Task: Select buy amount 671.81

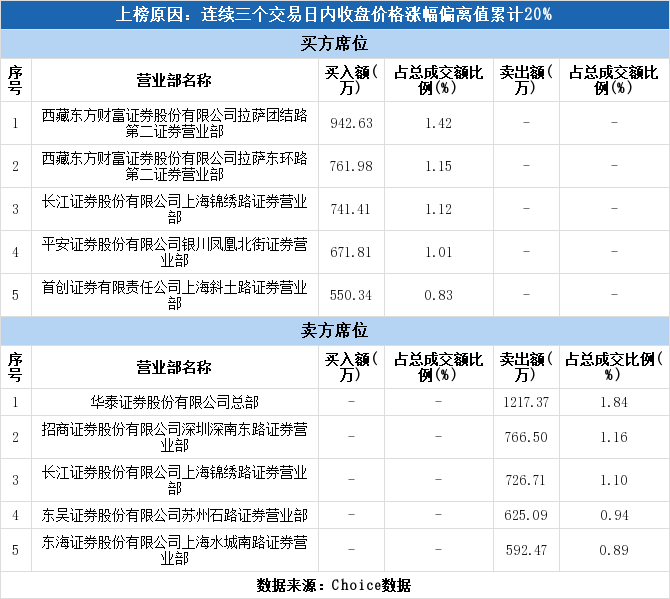Action: pos(350,252)
